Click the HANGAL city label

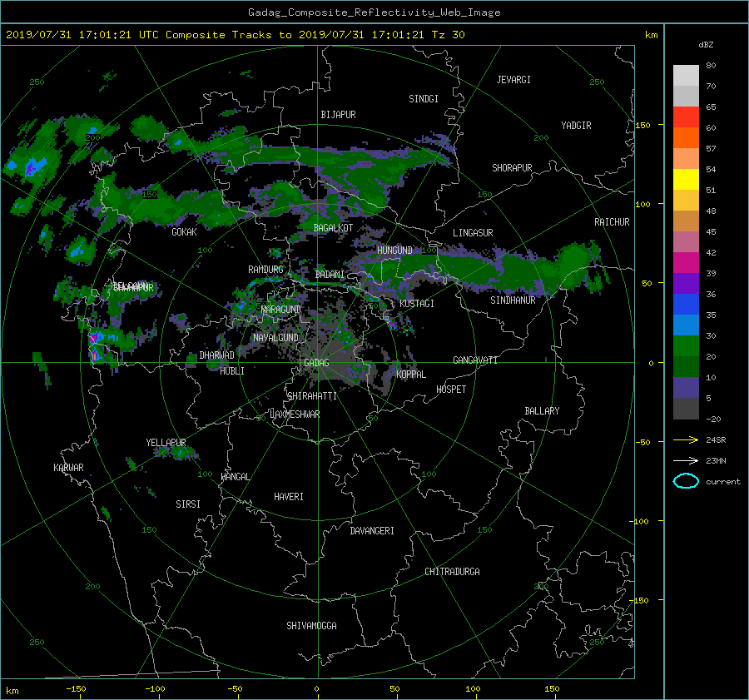pos(235,477)
